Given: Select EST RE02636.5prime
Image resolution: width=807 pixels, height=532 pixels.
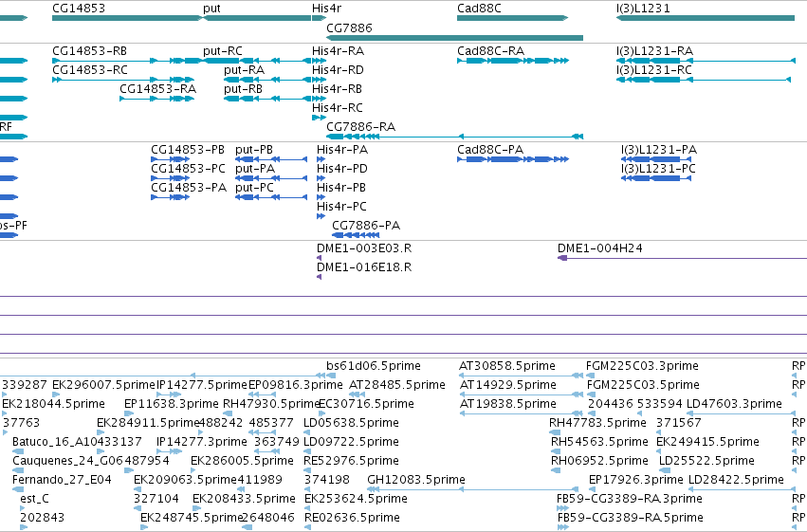Looking at the screenshot, I should pos(308,527).
